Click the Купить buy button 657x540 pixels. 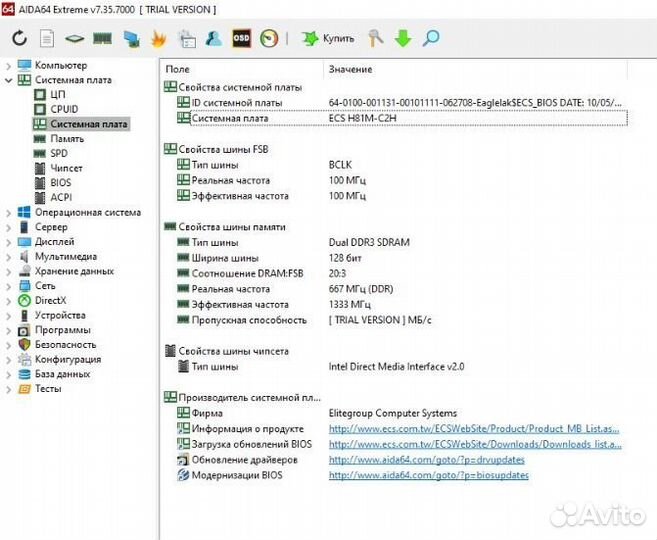[328, 39]
